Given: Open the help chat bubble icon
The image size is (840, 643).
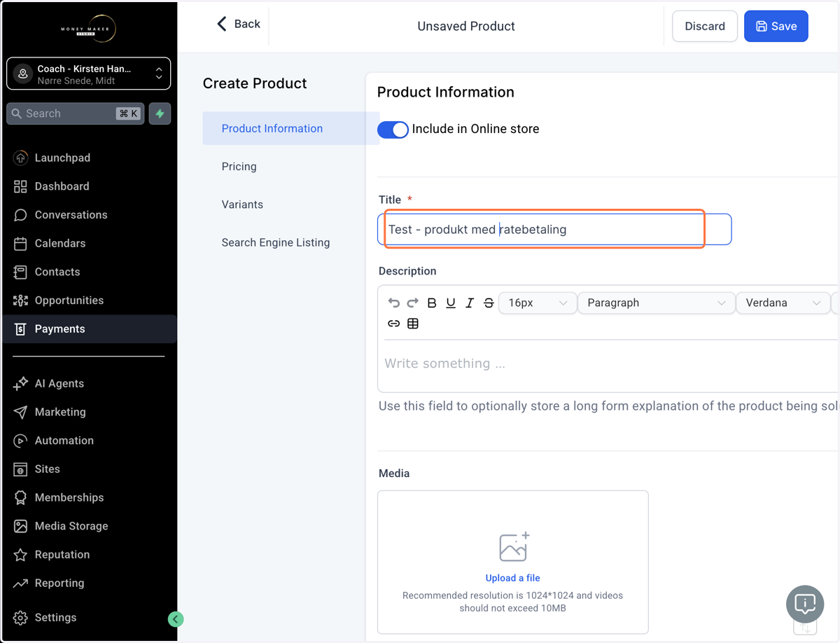Looking at the screenshot, I should click(805, 604).
